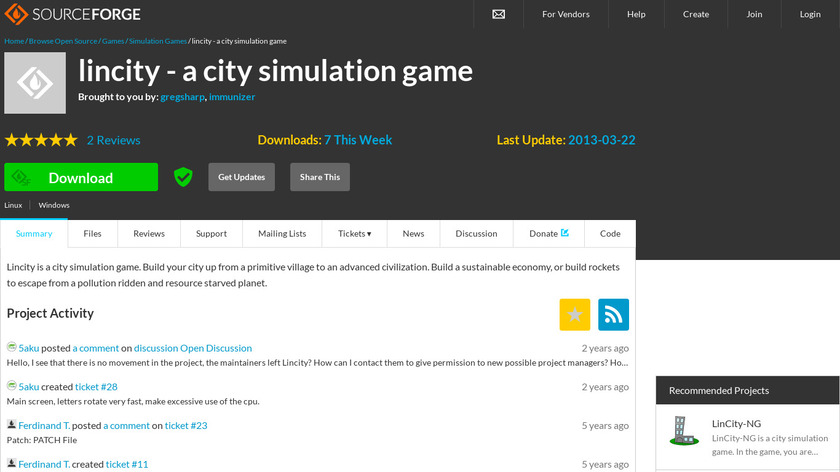Click the external link icon next to Donate
840x472 pixels.
tap(565, 233)
